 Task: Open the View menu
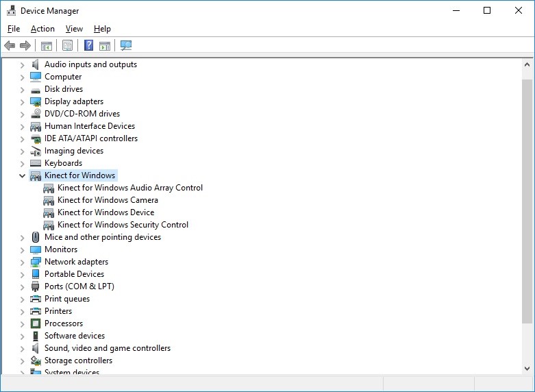(x=74, y=29)
